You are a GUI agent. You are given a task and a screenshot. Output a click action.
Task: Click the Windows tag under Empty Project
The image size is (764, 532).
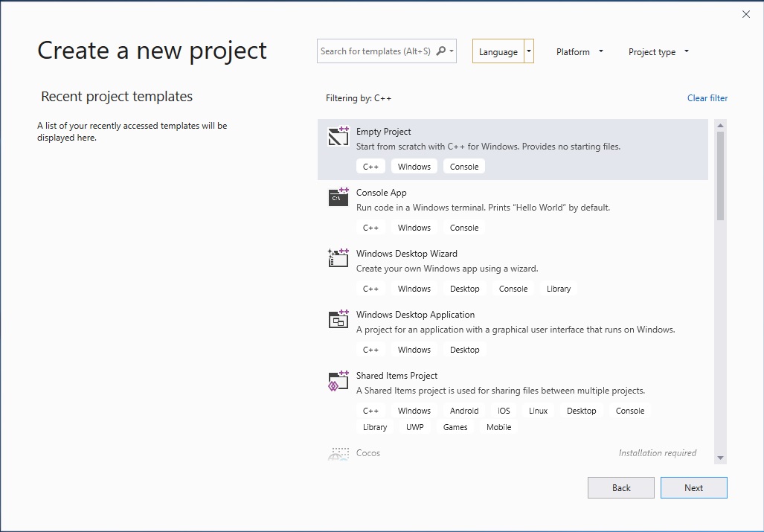(414, 167)
